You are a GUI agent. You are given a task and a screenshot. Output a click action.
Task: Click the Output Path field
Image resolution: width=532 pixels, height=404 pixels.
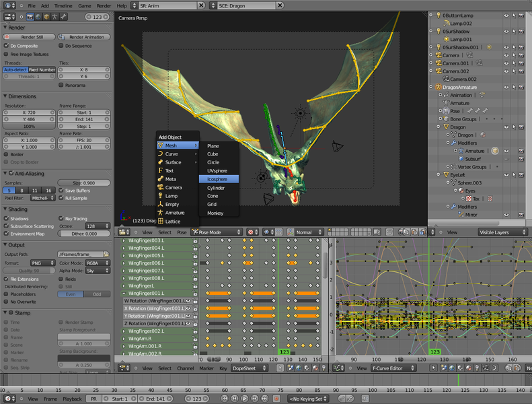(81, 254)
